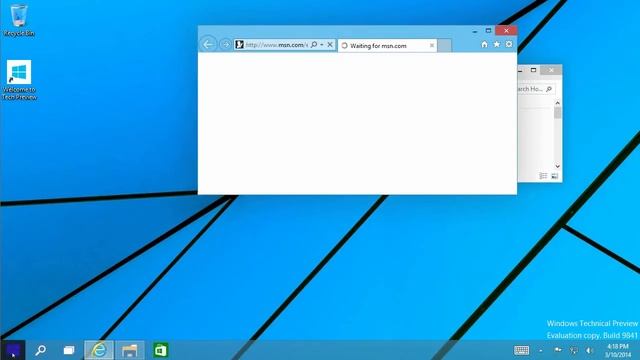Open the Recycle Bin desktop icon
The height and width of the screenshot is (360, 640).
tap(19, 20)
